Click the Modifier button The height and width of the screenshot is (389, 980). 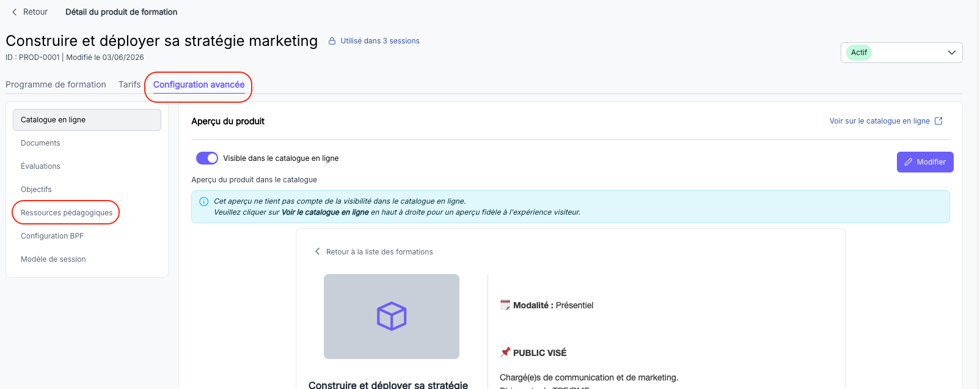point(925,162)
